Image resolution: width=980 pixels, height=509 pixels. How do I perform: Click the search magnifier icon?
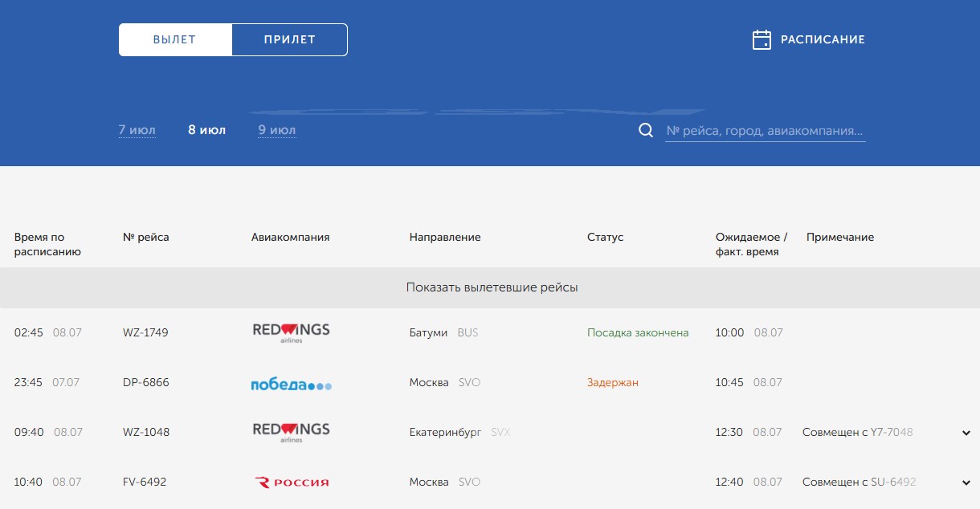coord(646,130)
